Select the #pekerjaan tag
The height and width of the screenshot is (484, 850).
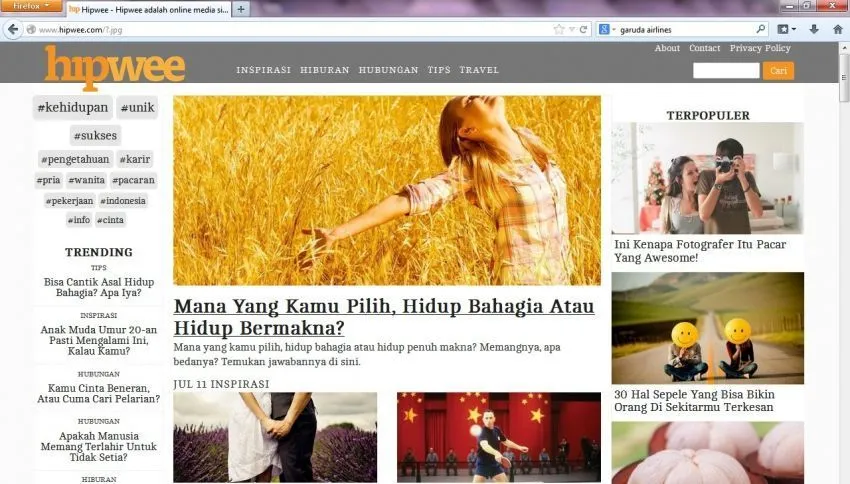pyautogui.click(x=69, y=201)
